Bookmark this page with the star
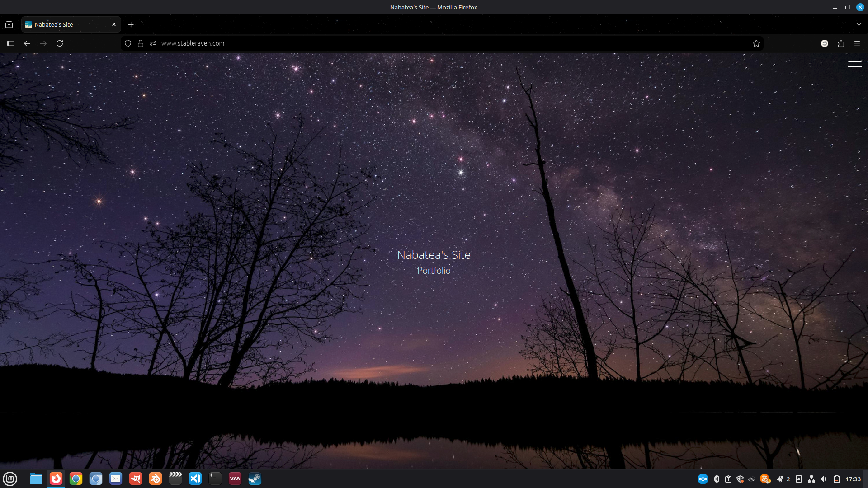868x488 pixels. (756, 43)
